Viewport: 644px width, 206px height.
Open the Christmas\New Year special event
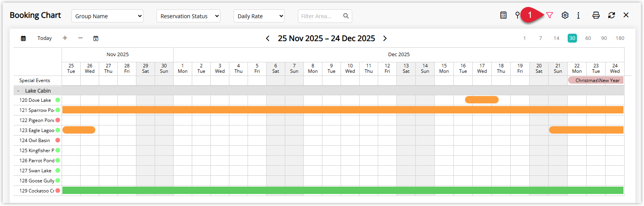596,80
